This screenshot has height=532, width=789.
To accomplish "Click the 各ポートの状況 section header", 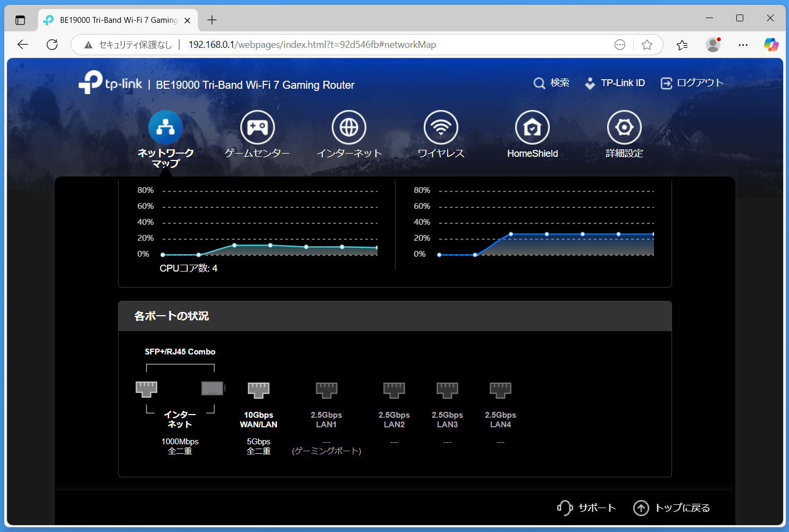I will click(x=395, y=316).
